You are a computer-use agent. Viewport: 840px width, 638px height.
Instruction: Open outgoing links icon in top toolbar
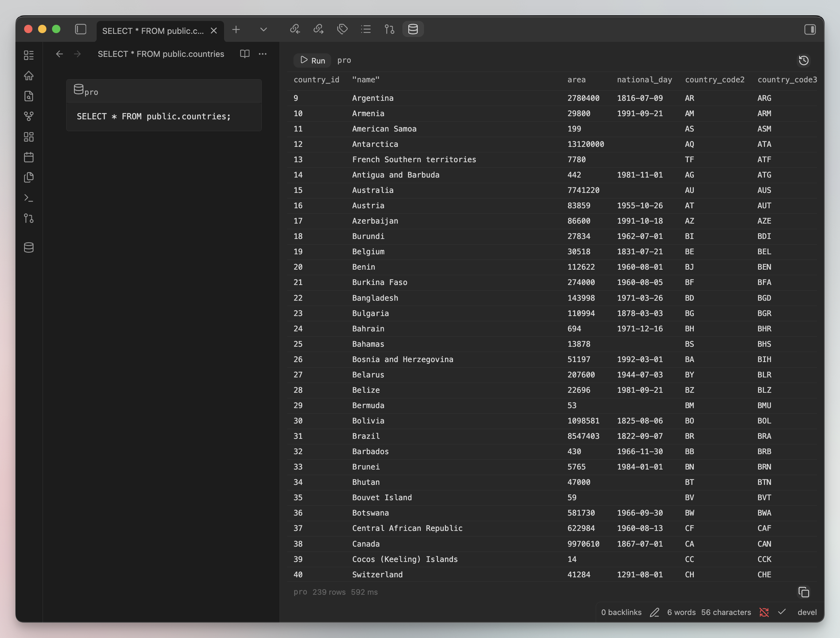(x=318, y=29)
